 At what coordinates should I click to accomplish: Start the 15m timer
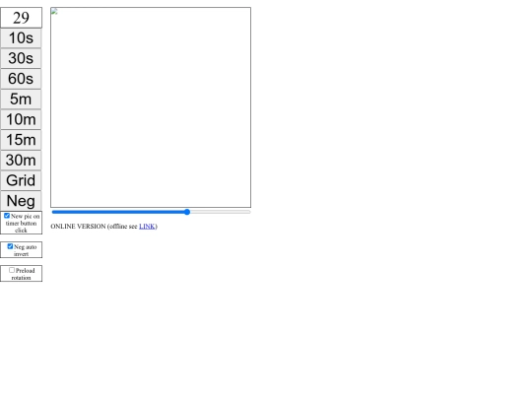(21, 140)
